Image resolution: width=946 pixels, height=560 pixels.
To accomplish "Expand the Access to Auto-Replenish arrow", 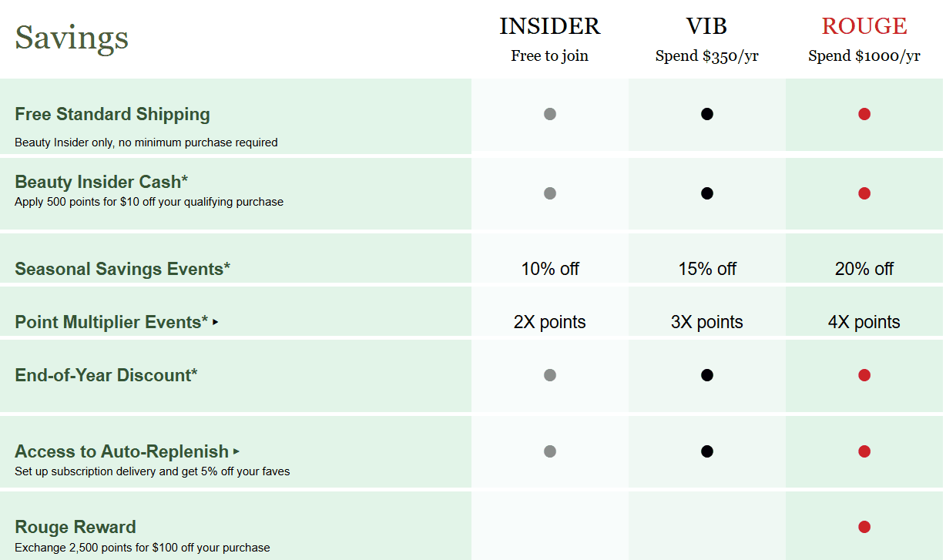I will (x=236, y=451).
